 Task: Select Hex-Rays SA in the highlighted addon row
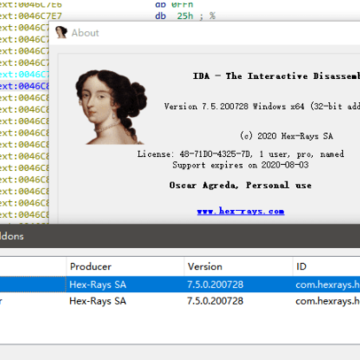click(x=98, y=285)
